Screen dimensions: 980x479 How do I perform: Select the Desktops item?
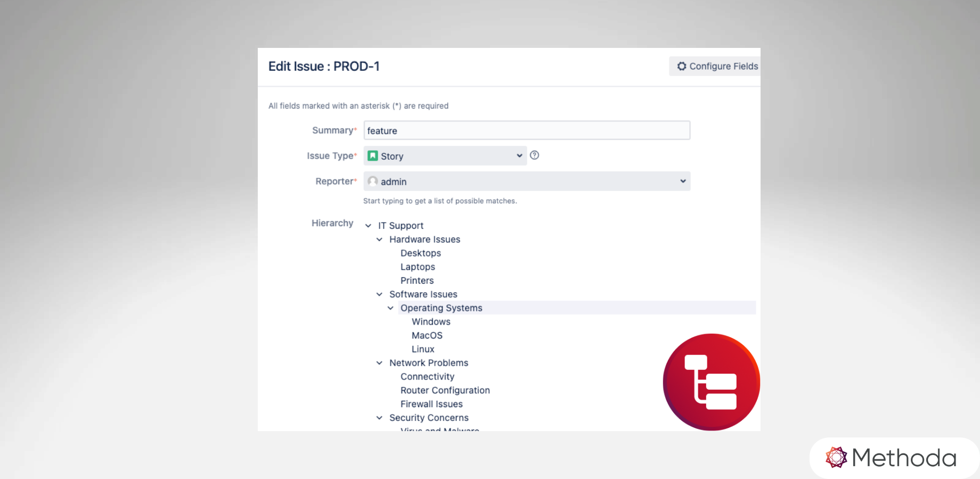(x=421, y=253)
